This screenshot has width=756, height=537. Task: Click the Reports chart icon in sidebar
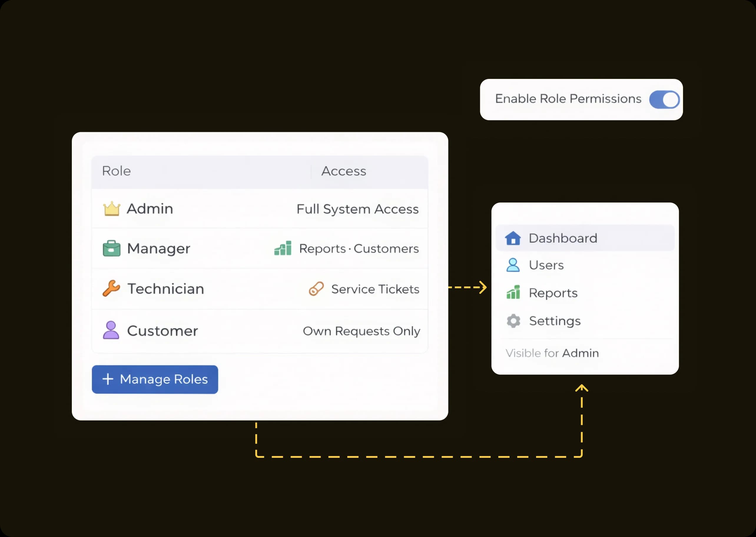point(513,292)
